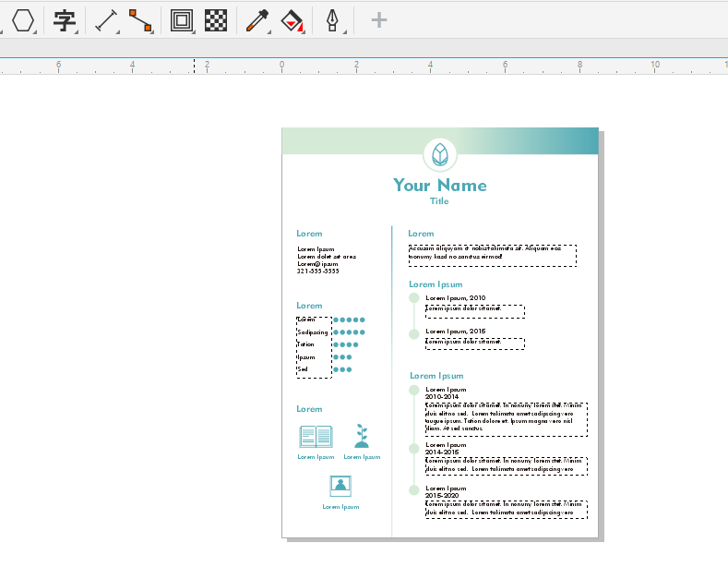Screen dimensions: 728x567
Task: Click the phone number 321-555-5555
Action: pos(318,271)
